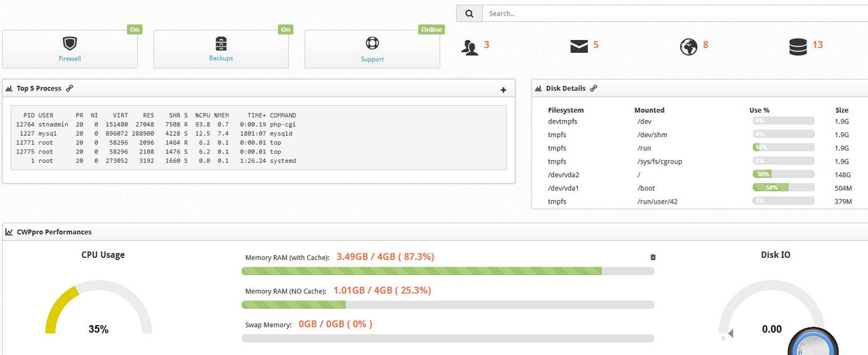Image resolution: width=868 pixels, height=355 pixels.
Task: Click the users count 3
Action: [486, 45]
